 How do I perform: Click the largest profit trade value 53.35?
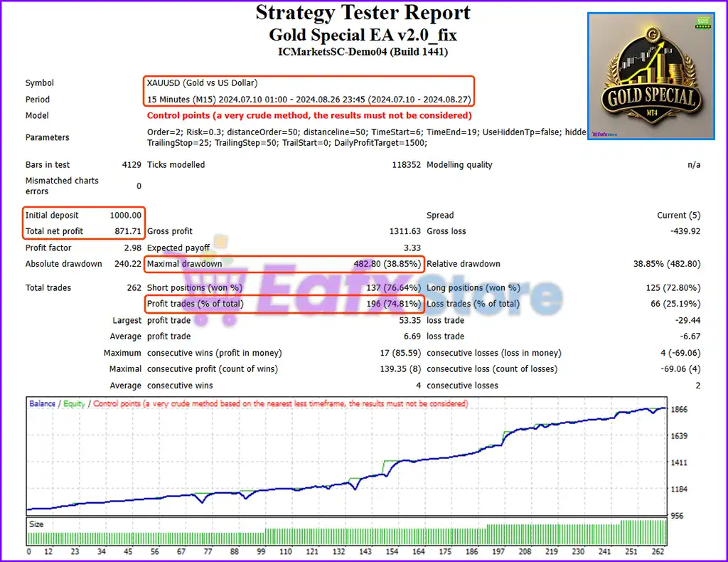point(409,320)
